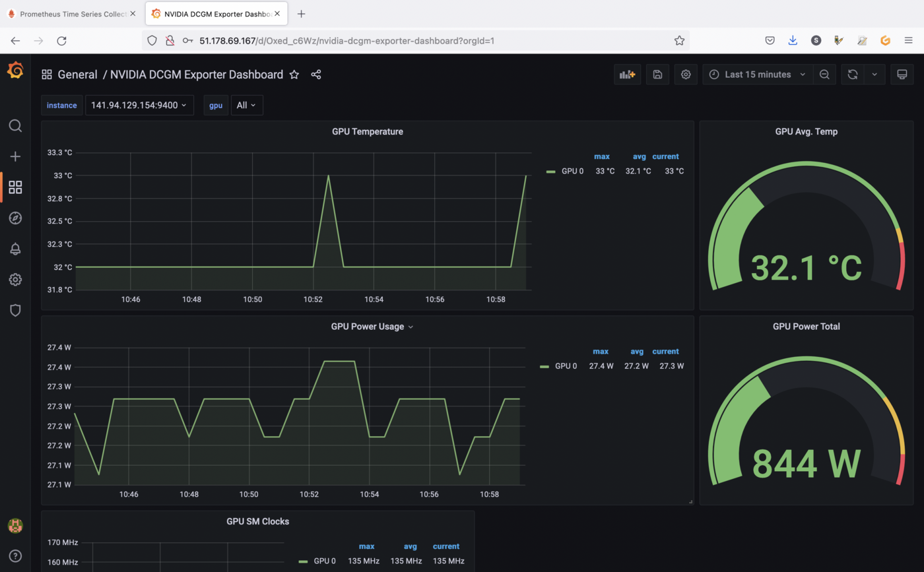Open the share dashboard icon

click(x=315, y=75)
